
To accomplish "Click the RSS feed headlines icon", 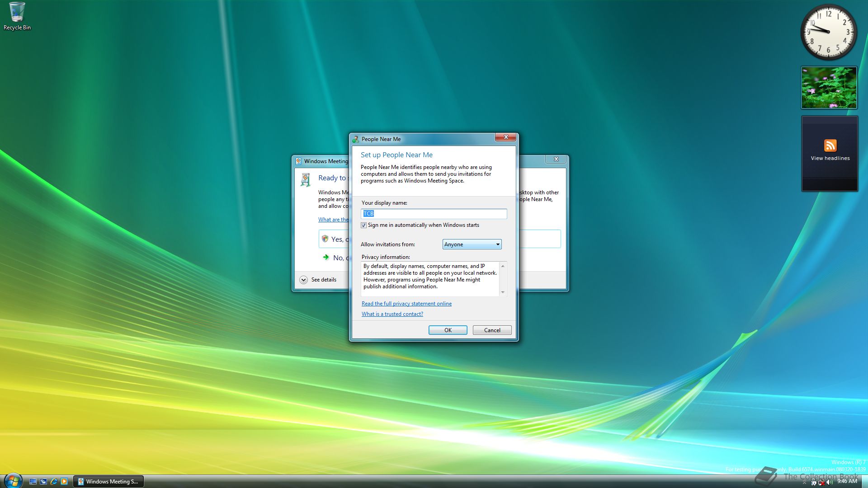I will point(830,145).
